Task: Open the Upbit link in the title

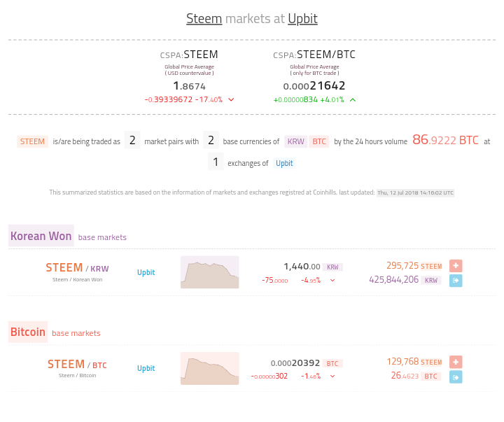Action: click(302, 19)
